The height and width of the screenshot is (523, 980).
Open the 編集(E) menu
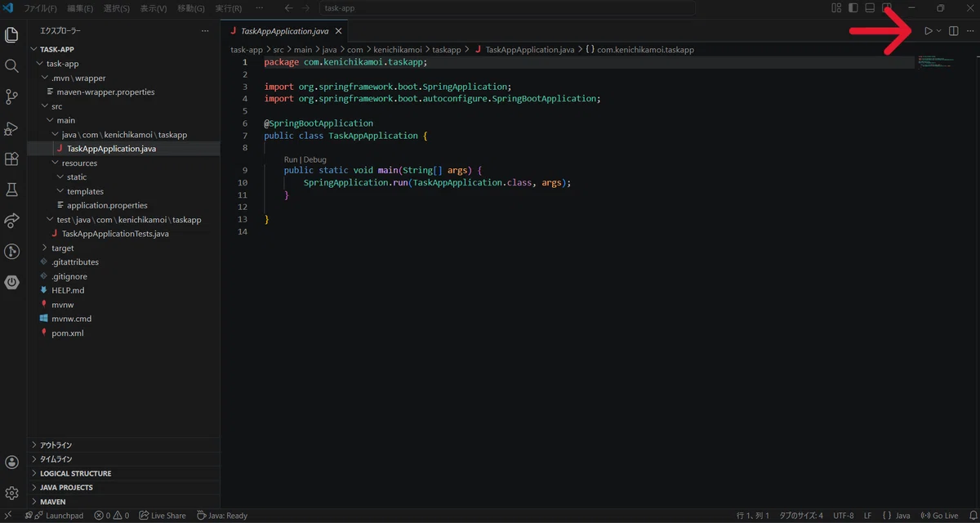point(80,8)
